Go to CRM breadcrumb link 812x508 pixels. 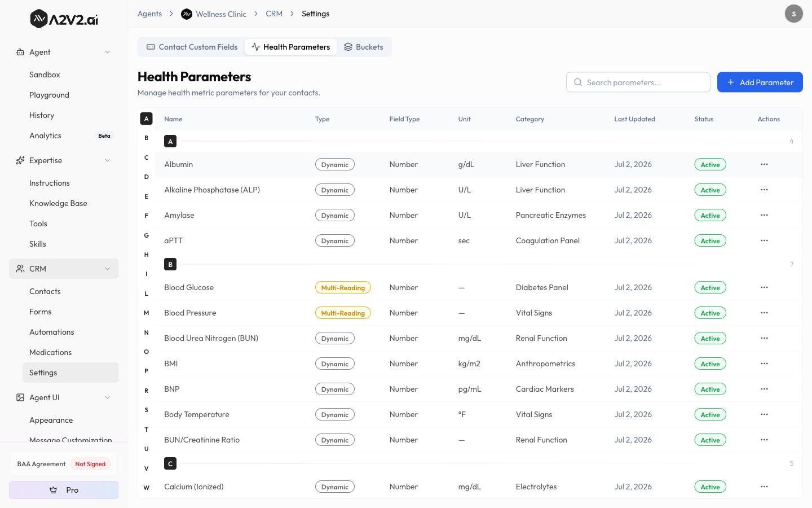274,14
